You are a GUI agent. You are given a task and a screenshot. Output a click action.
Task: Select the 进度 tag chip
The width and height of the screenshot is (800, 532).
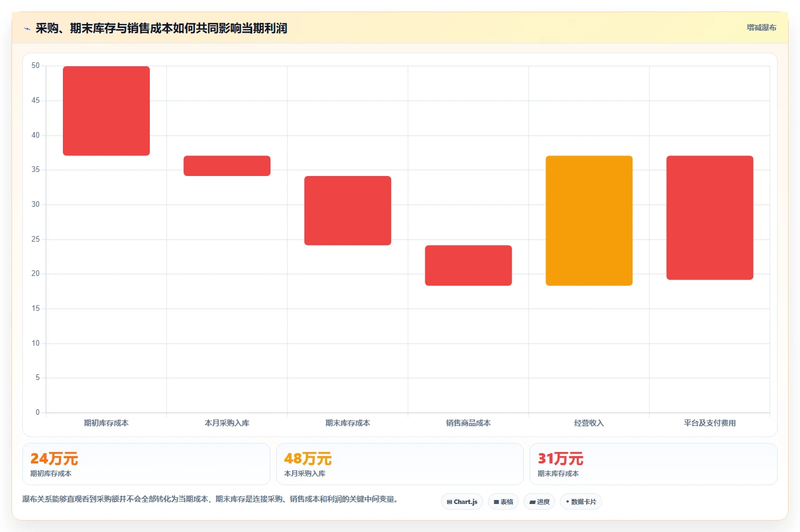[539, 502]
